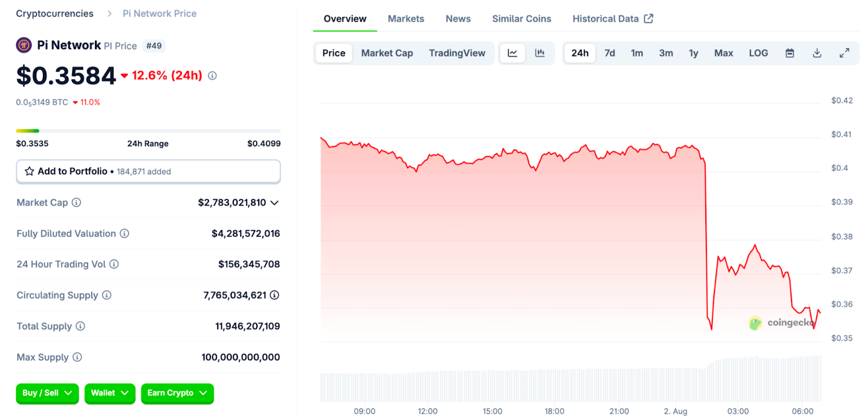Image resolution: width=868 pixels, height=418 pixels.
Task: Select the TradingView chart toggle
Action: pyautogui.click(x=457, y=53)
